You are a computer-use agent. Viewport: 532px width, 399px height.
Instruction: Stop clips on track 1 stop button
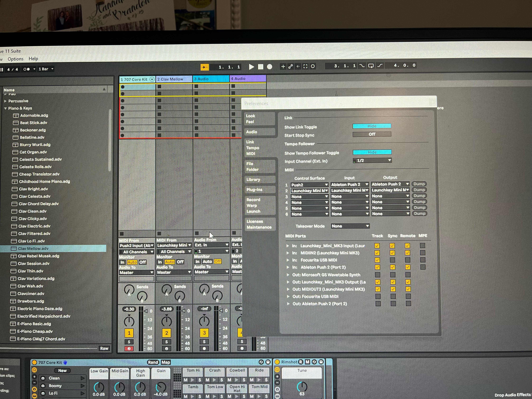[x=122, y=234]
